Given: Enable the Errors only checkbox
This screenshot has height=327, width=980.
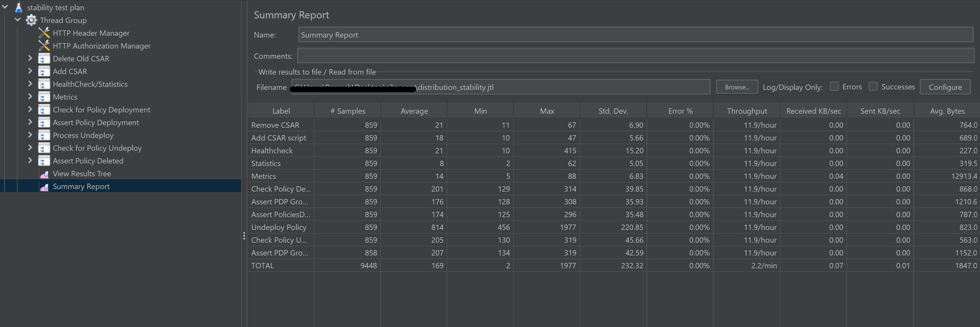Looking at the screenshot, I should [x=834, y=86].
